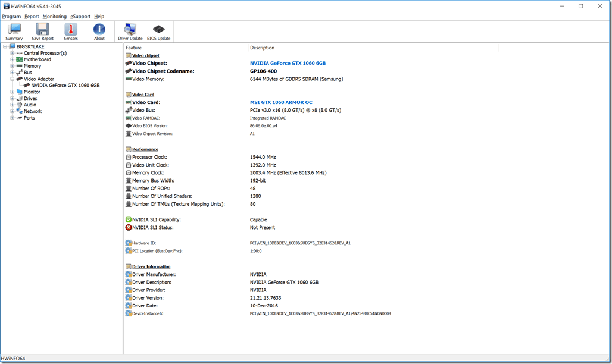Click the HWiNFO64 status bar text
The width and height of the screenshot is (612, 364).
click(x=13, y=359)
